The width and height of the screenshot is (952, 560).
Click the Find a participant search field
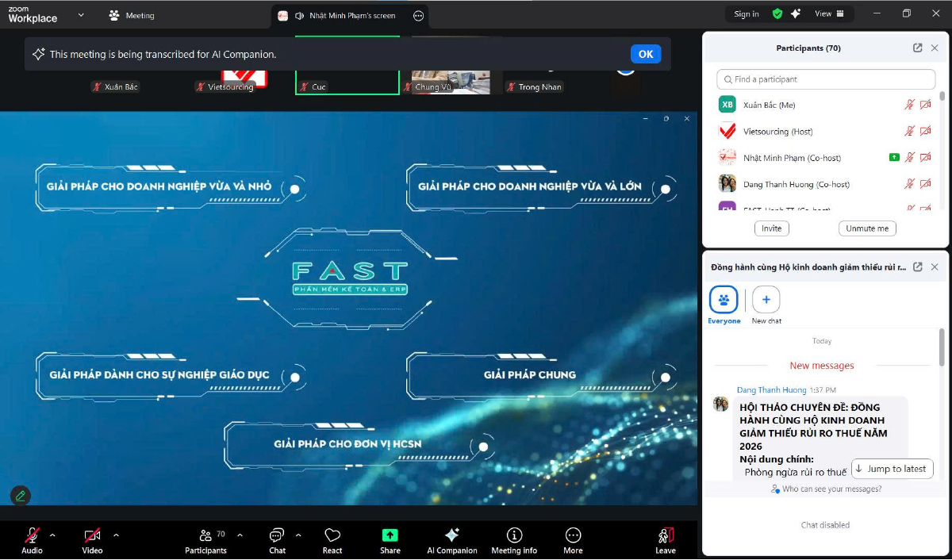click(826, 79)
